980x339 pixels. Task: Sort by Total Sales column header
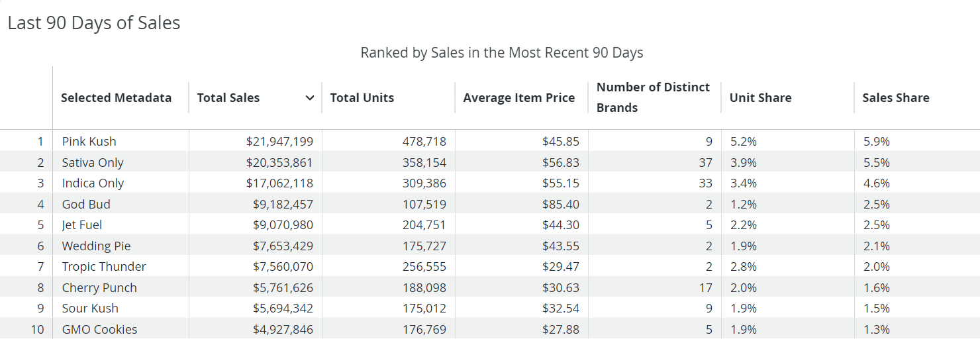(228, 98)
